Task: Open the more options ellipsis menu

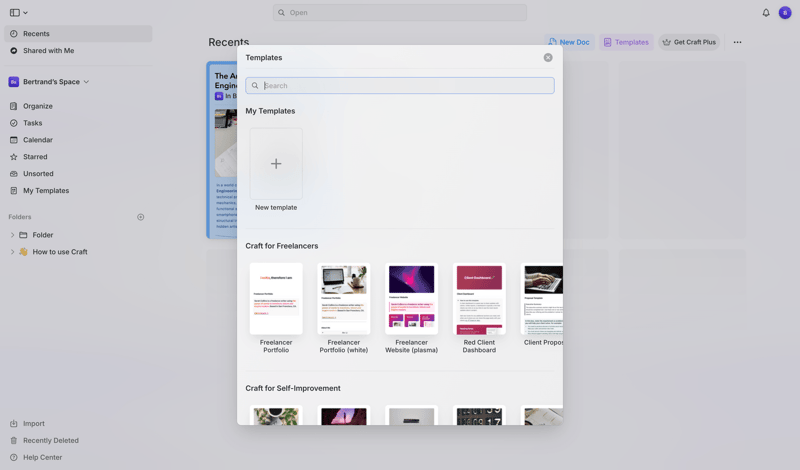Action: point(737,42)
